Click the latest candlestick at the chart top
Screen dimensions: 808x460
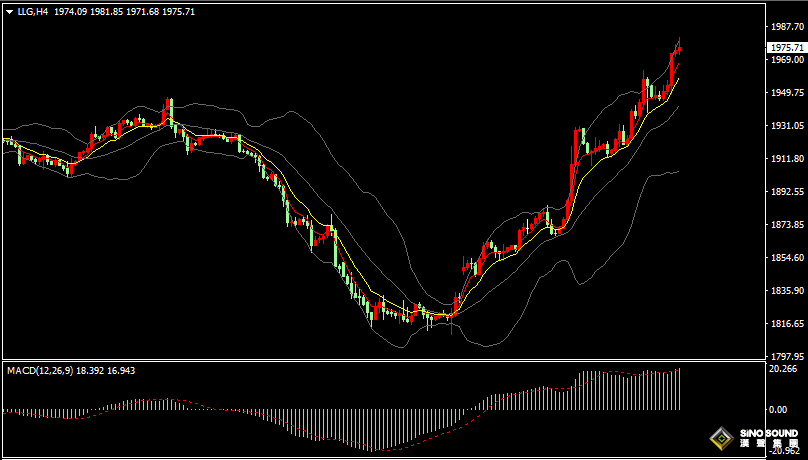coord(679,49)
